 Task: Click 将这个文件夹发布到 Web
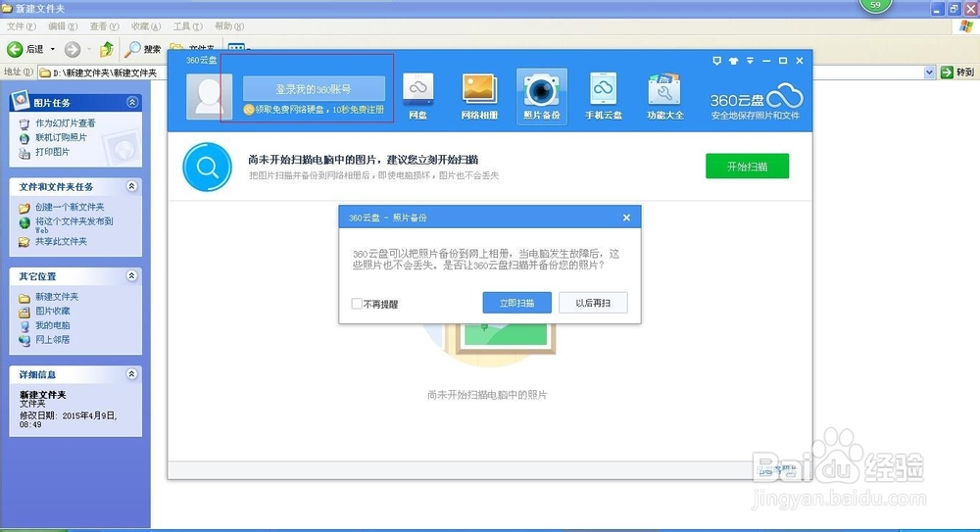[73, 225]
